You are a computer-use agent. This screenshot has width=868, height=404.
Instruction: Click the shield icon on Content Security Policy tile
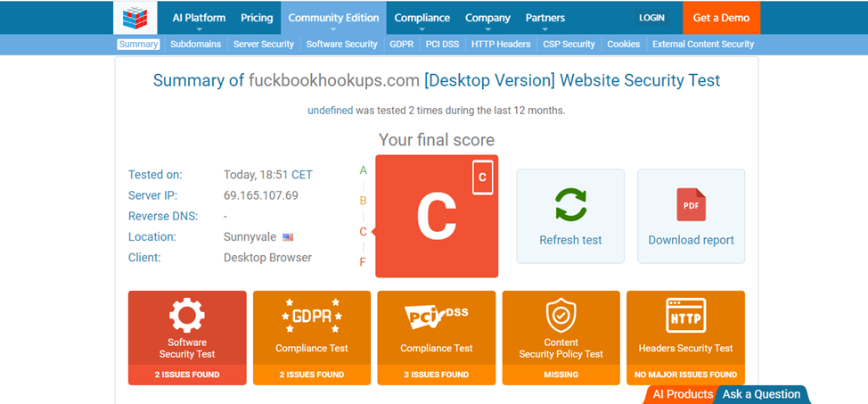click(561, 315)
